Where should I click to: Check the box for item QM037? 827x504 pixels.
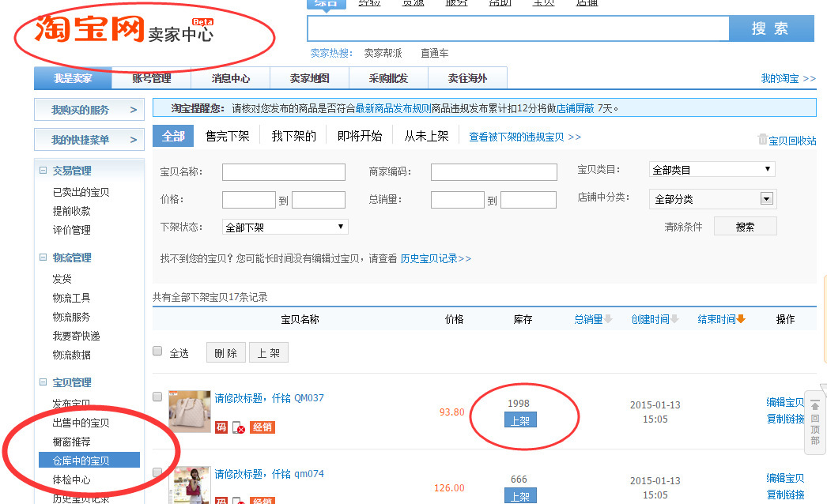[157, 397]
